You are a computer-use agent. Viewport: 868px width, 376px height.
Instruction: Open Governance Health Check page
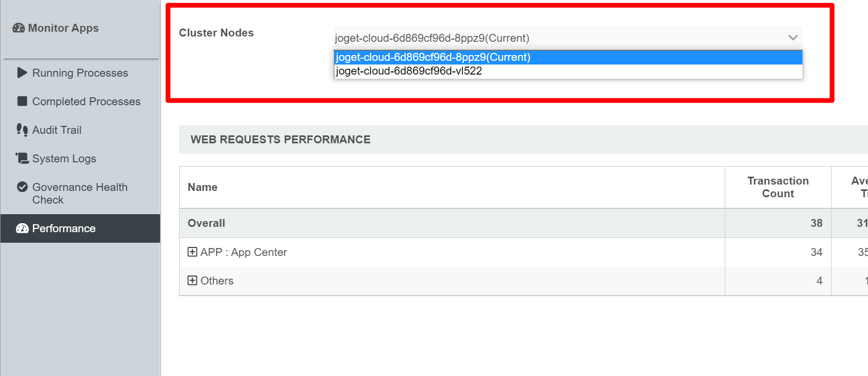80,194
